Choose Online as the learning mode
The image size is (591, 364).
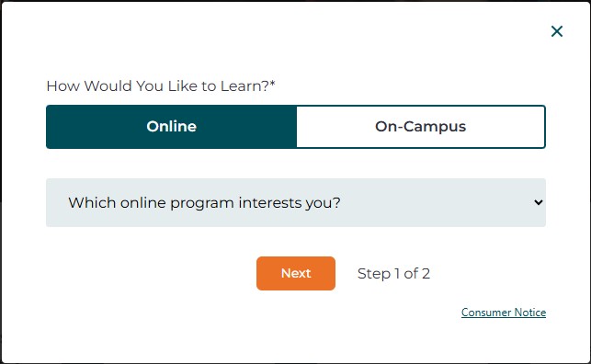172,127
